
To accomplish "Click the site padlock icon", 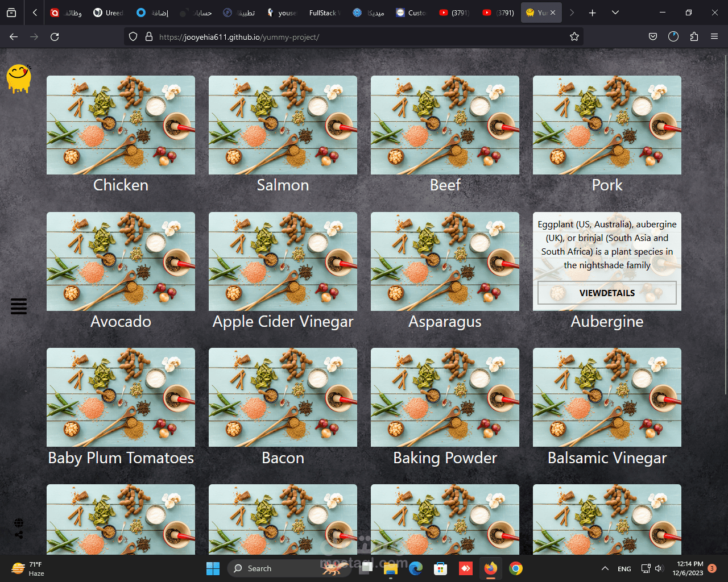I will tap(149, 36).
